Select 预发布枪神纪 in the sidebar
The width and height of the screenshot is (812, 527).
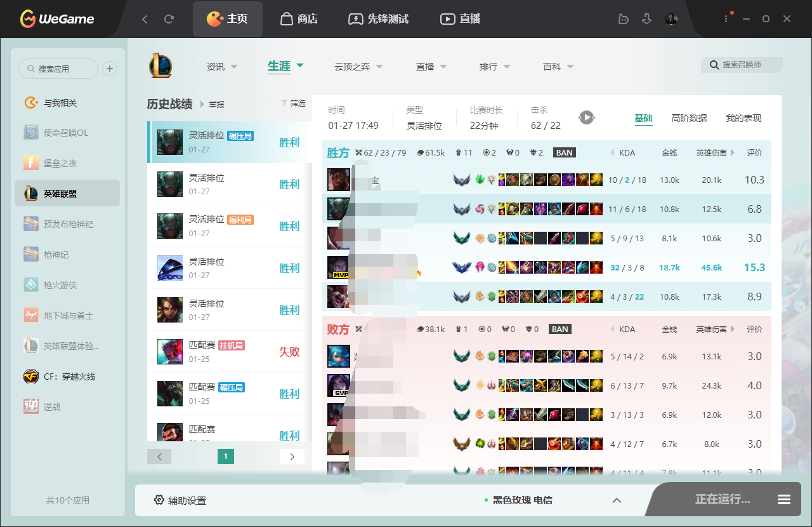pyautogui.click(x=67, y=224)
